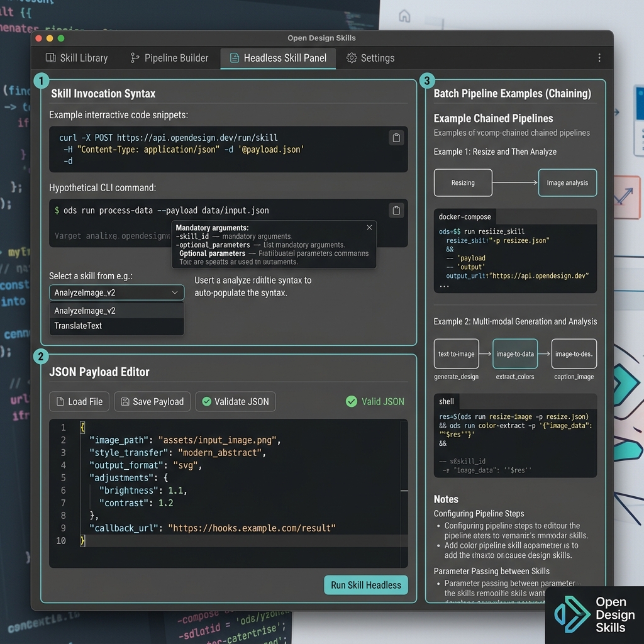Click the Skill Library book icon
Viewport: 644px width, 644px height.
50,58
